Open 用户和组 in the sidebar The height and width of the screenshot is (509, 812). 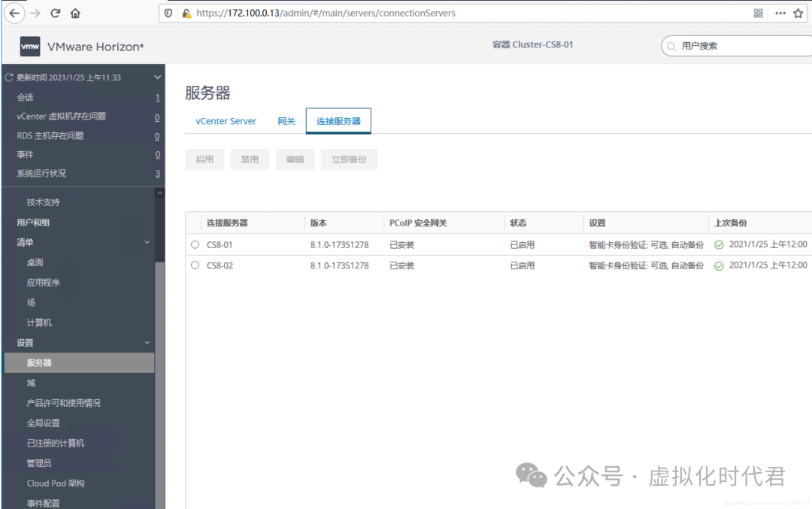click(33, 223)
